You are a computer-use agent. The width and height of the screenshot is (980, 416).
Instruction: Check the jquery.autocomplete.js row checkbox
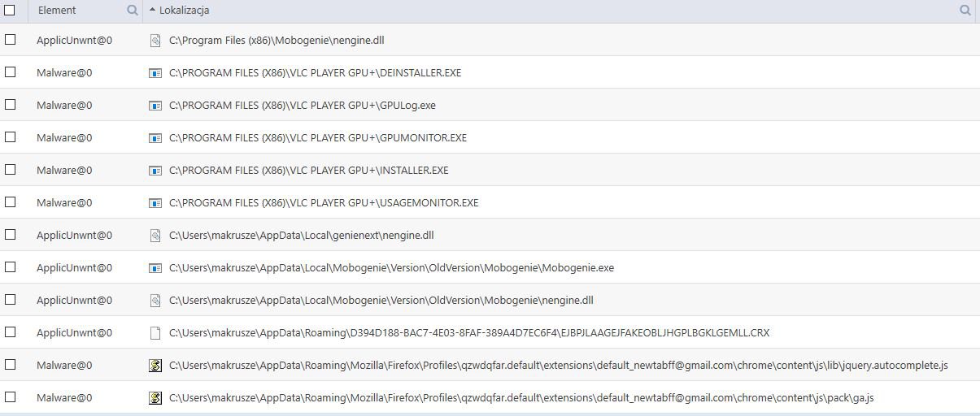10,365
